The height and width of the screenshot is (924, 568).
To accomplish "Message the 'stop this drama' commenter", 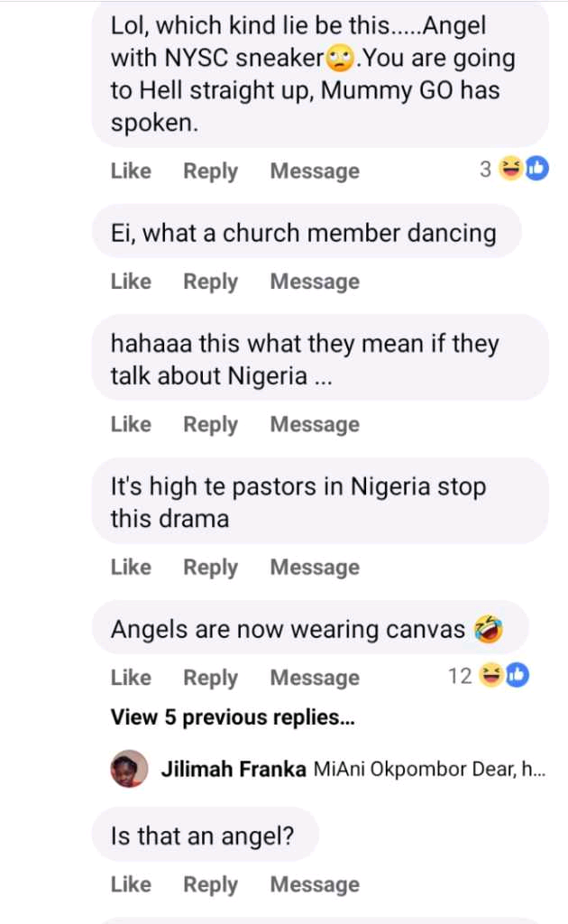I will pyautogui.click(x=315, y=568).
